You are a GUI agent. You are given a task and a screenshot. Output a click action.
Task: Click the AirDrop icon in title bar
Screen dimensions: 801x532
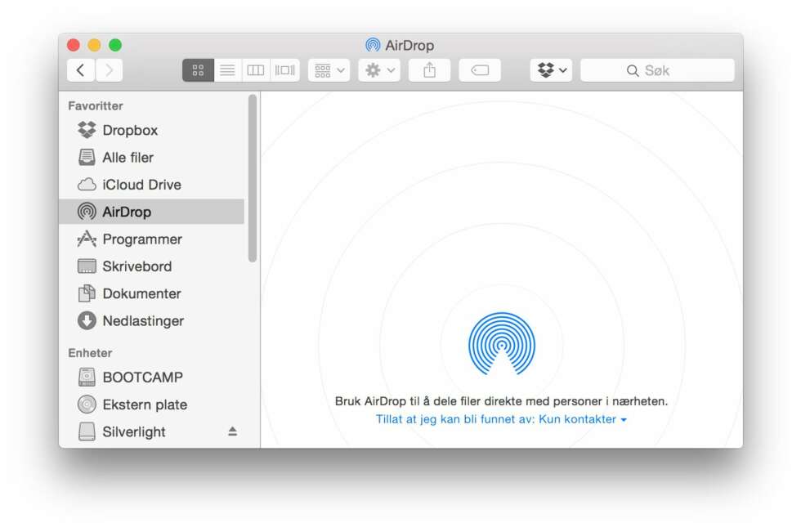click(x=373, y=45)
